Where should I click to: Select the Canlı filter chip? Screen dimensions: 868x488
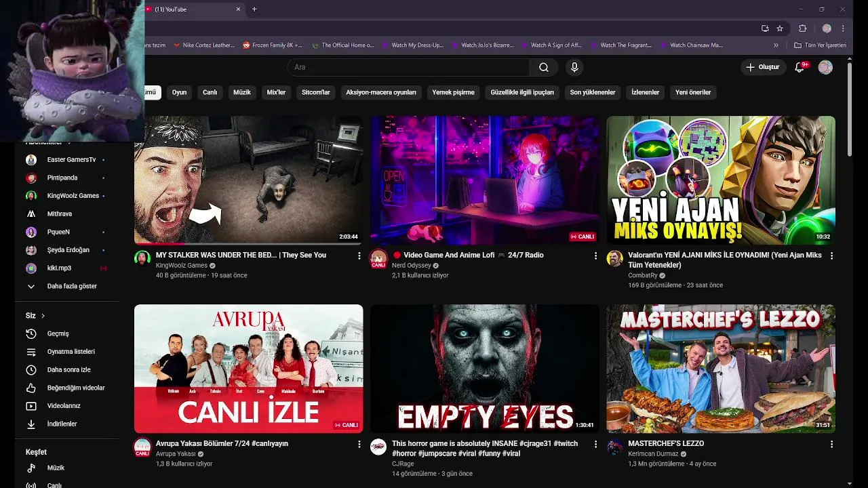(210, 92)
